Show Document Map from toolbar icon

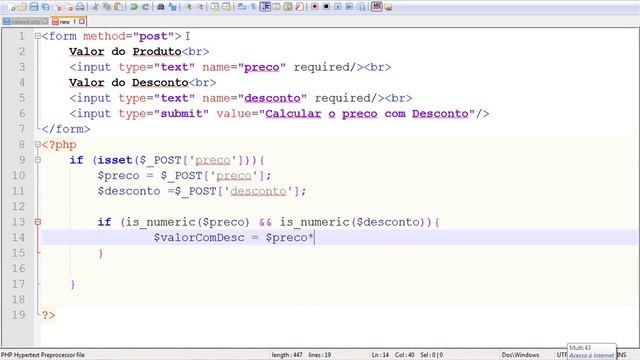288,7
